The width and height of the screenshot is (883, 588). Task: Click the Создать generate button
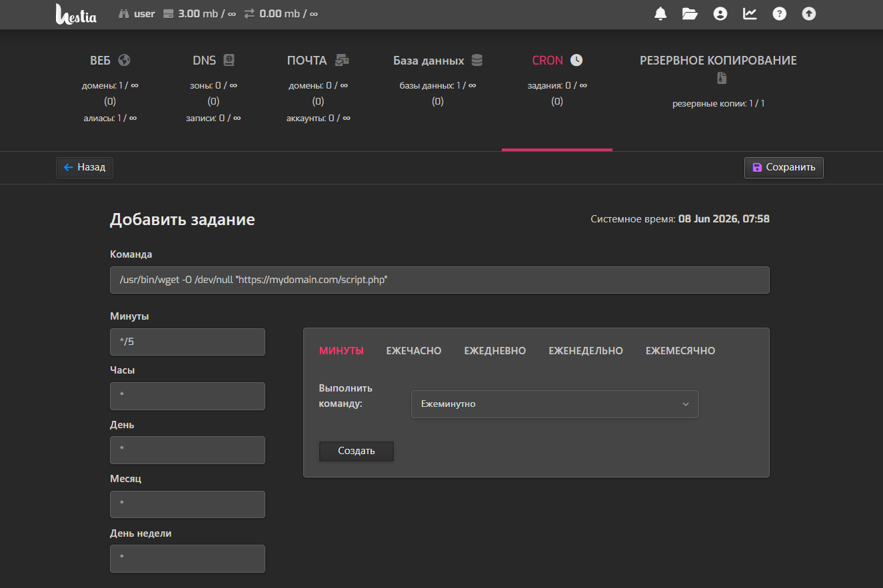[x=357, y=451]
